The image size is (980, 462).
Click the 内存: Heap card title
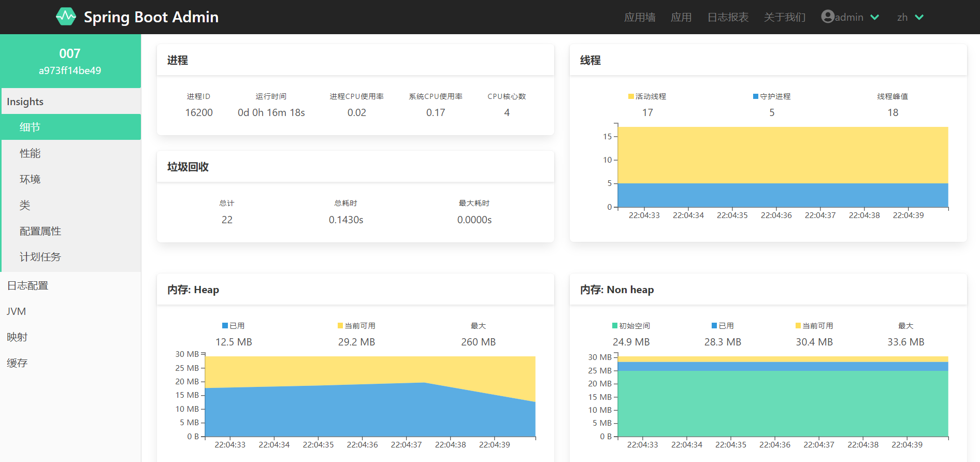(x=193, y=290)
